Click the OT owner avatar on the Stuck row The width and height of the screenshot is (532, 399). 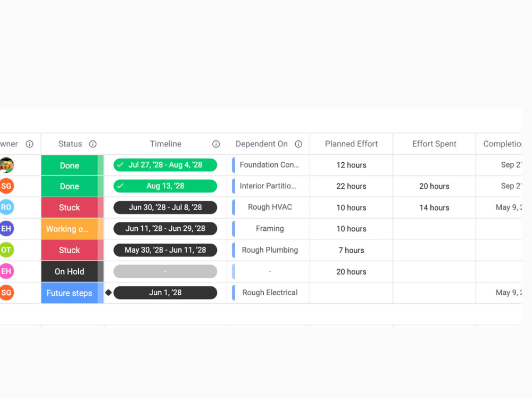pyautogui.click(x=6, y=250)
